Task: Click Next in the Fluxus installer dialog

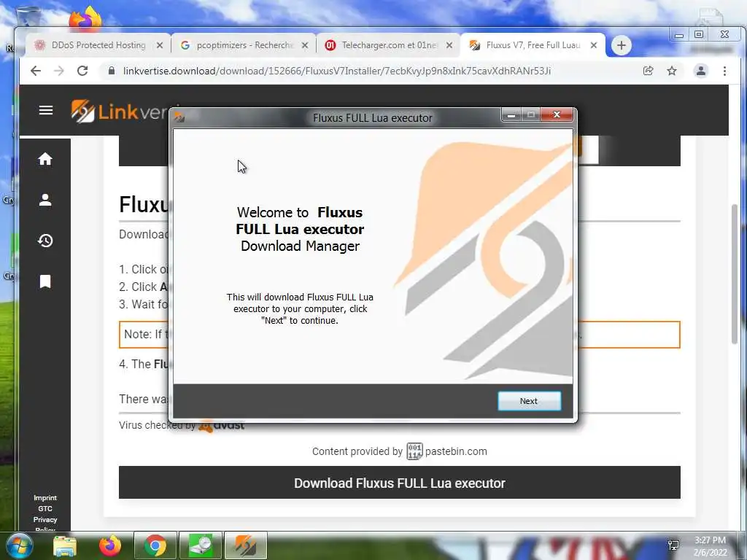Action: pos(529,401)
